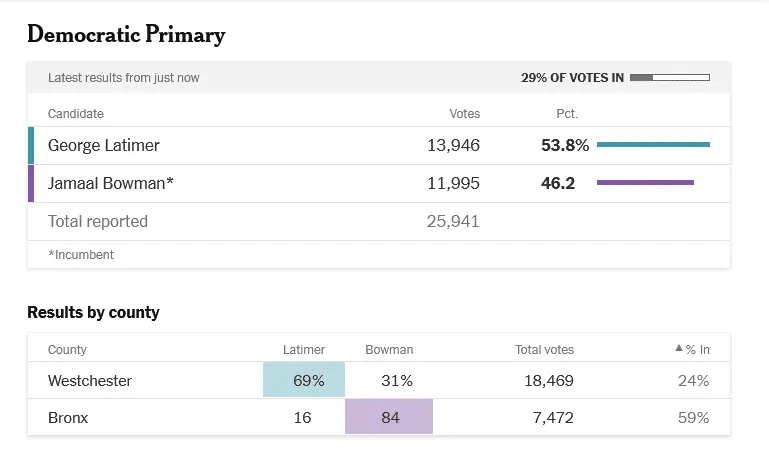
Task: Click the votes-in progress bar
Action: click(x=669, y=77)
